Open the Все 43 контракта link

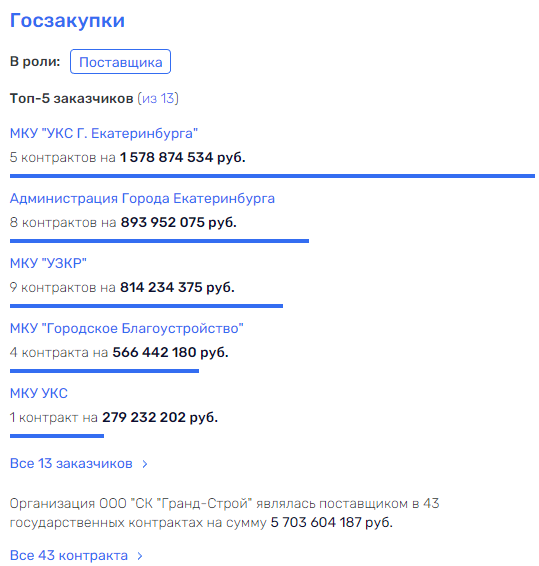69,555
